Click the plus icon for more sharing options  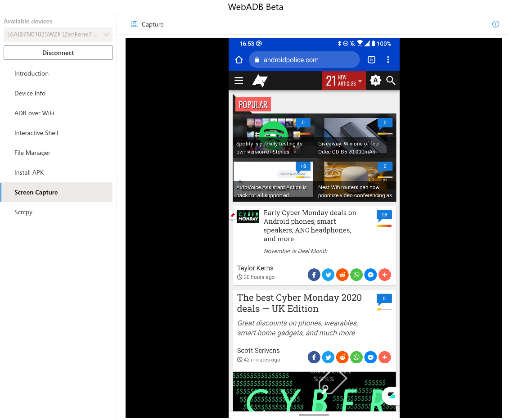coord(385,275)
